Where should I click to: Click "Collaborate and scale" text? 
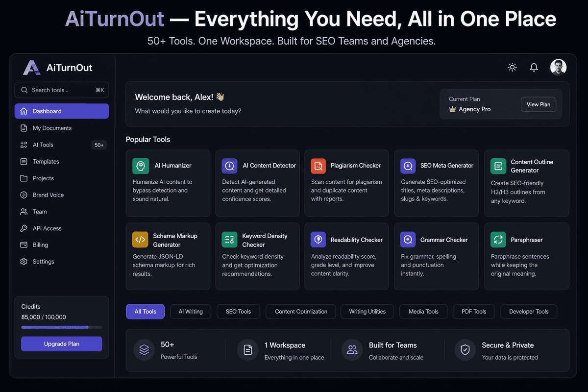396,358
